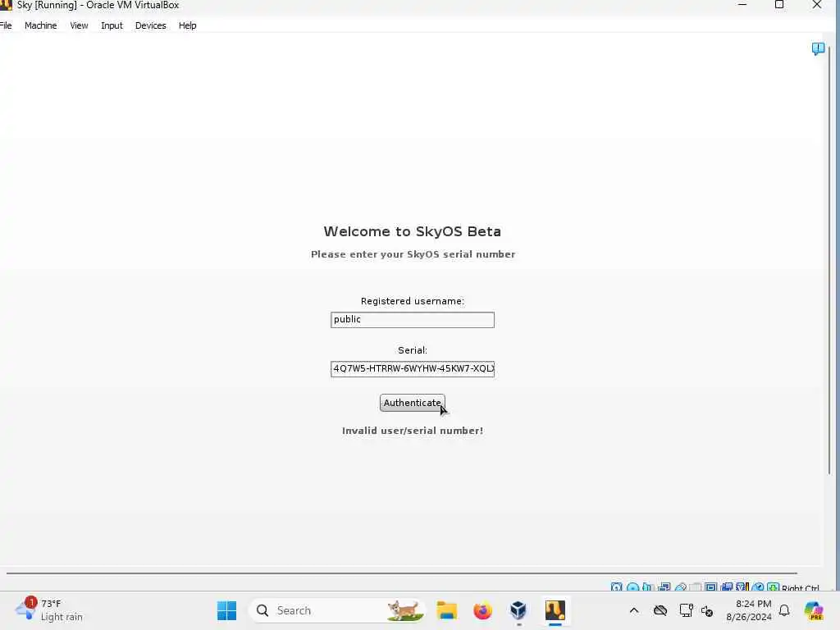Close the Sky VirtualBox window
Viewport: 840px width, 630px height.
pyautogui.click(x=817, y=5)
